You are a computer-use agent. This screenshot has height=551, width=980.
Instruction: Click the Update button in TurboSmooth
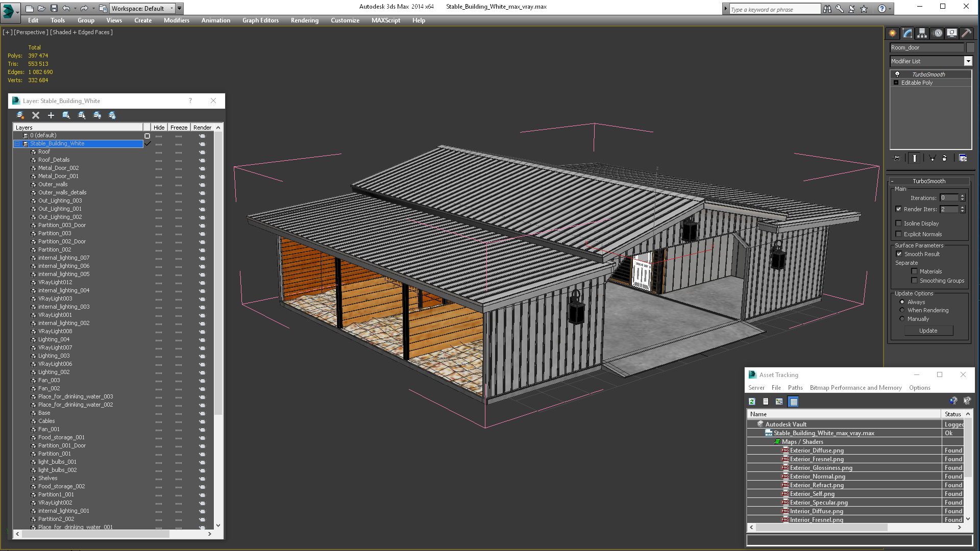[927, 330]
